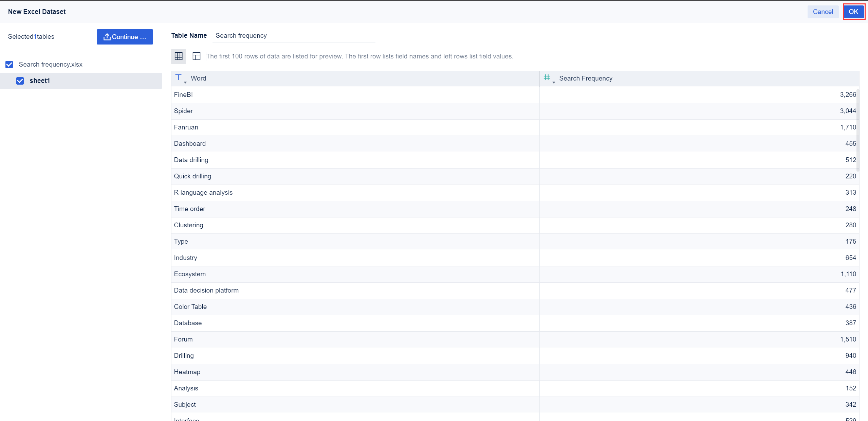
Task: Click the Search Frequency column header
Action: pos(586,78)
